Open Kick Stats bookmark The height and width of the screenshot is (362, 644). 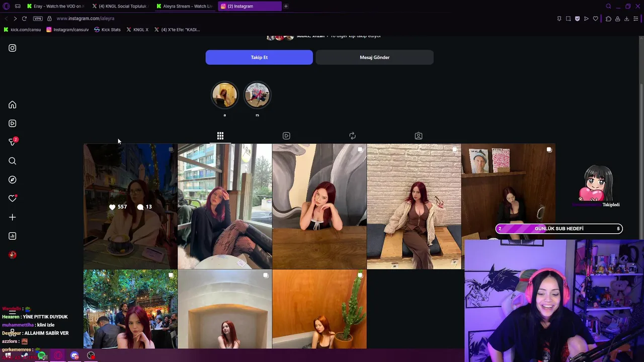pyautogui.click(x=107, y=30)
